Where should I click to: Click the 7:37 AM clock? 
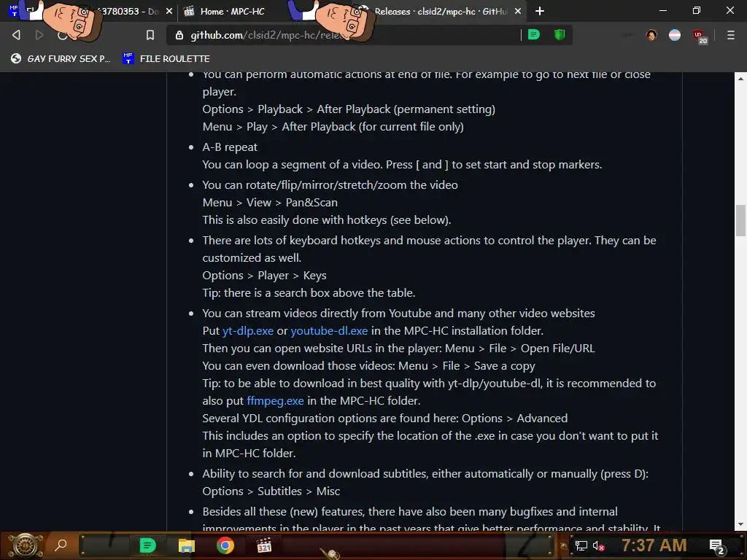tap(654, 545)
